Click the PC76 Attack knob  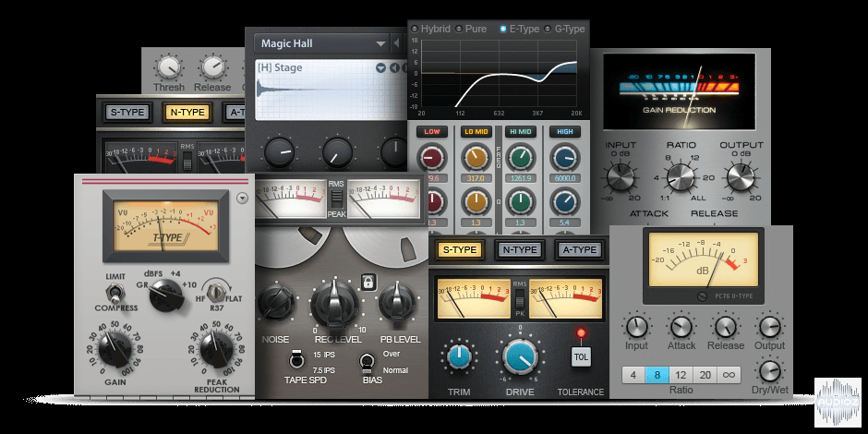click(x=681, y=327)
